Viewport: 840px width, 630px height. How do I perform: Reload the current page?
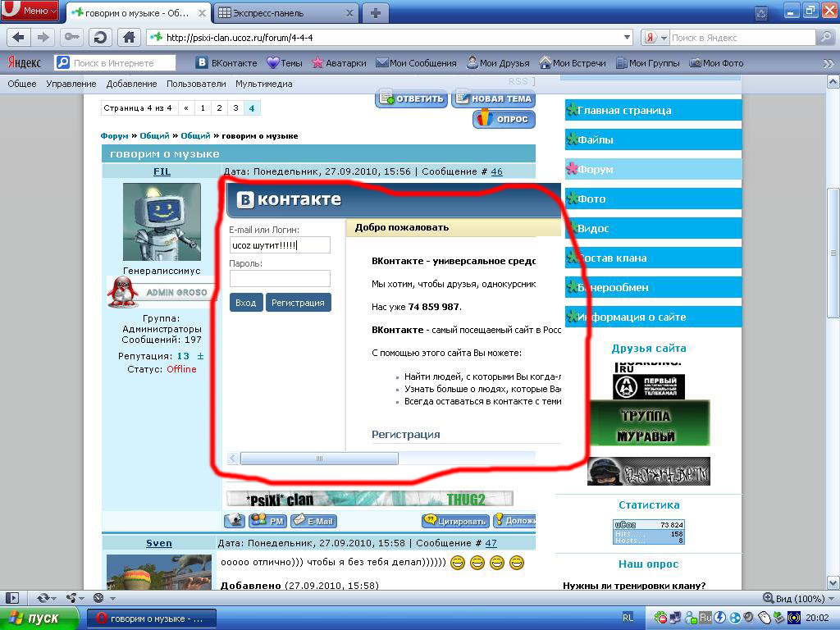point(100,38)
